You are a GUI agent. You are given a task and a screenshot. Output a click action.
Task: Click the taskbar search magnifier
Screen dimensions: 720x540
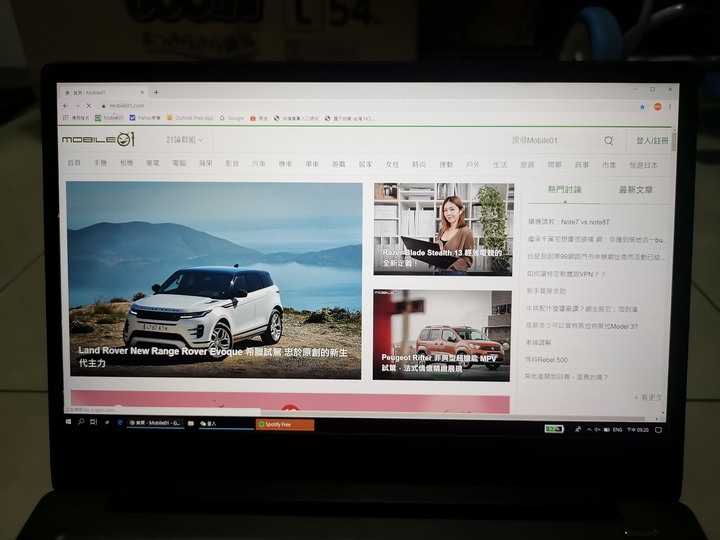pyautogui.click(x=81, y=421)
